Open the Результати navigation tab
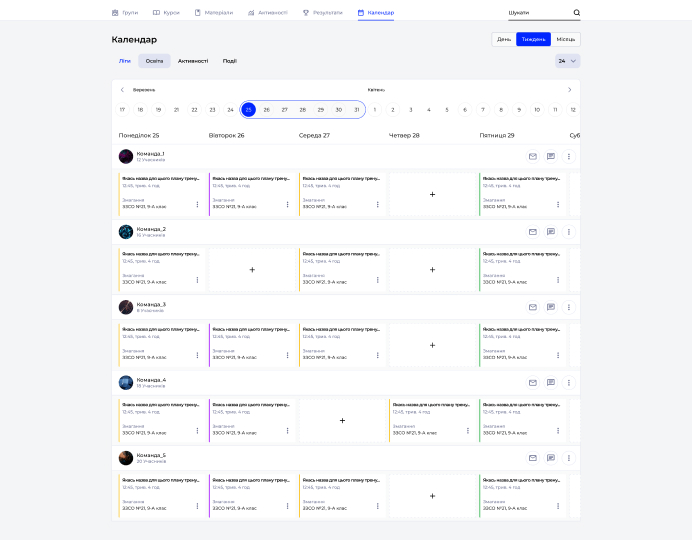Image resolution: width=692 pixels, height=540 pixels. pyautogui.click(x=323, y=13)
